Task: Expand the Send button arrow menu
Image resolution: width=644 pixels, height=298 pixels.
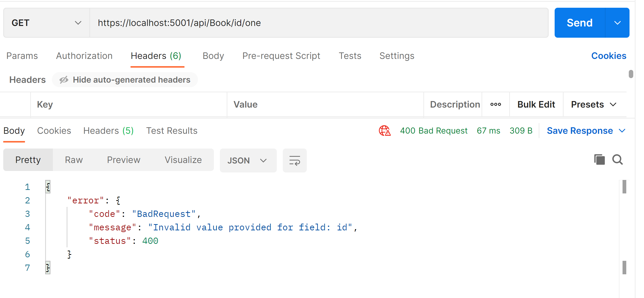Action: click(x=617, y=23)
